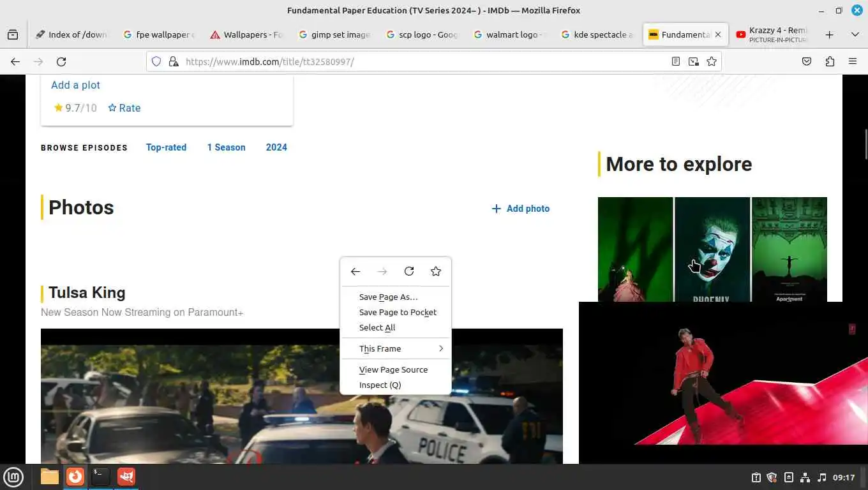The width and height of the screenshot is (868, 490).
Task: Expand the This Frame submenu
Action: 396,348
